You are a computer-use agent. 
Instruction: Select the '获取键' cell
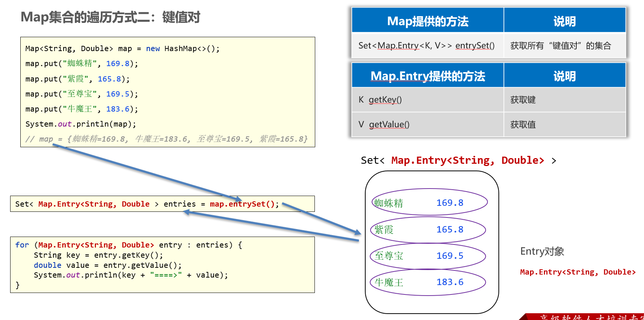point(565,100)
